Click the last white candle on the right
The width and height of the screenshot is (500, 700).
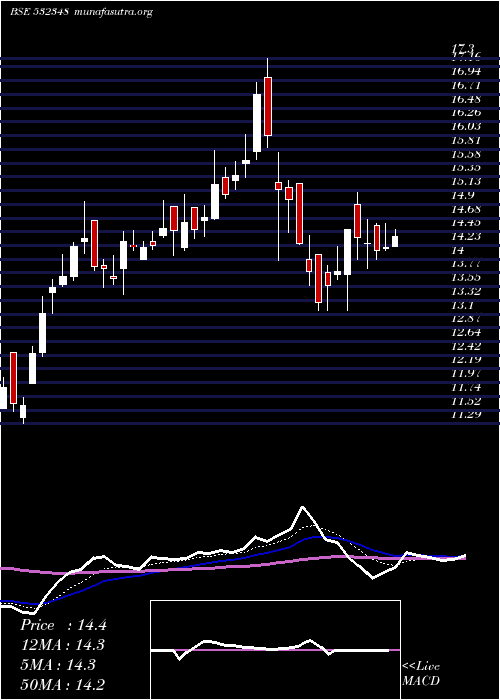[395, 241]
